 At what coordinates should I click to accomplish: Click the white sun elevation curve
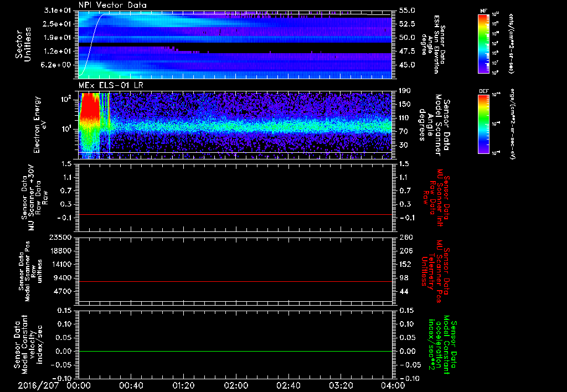pyautogui.click(x=91, y=44)
